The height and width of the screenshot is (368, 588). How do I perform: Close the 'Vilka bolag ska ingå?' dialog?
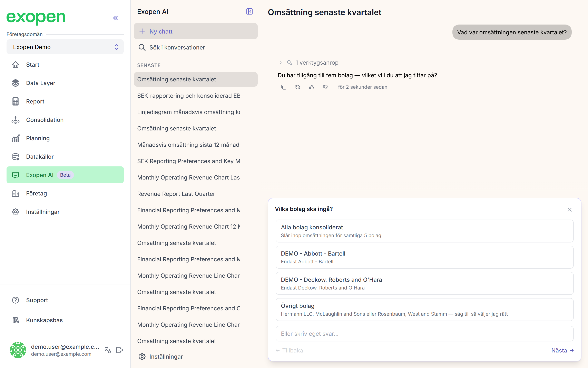[x=570, y=210]
